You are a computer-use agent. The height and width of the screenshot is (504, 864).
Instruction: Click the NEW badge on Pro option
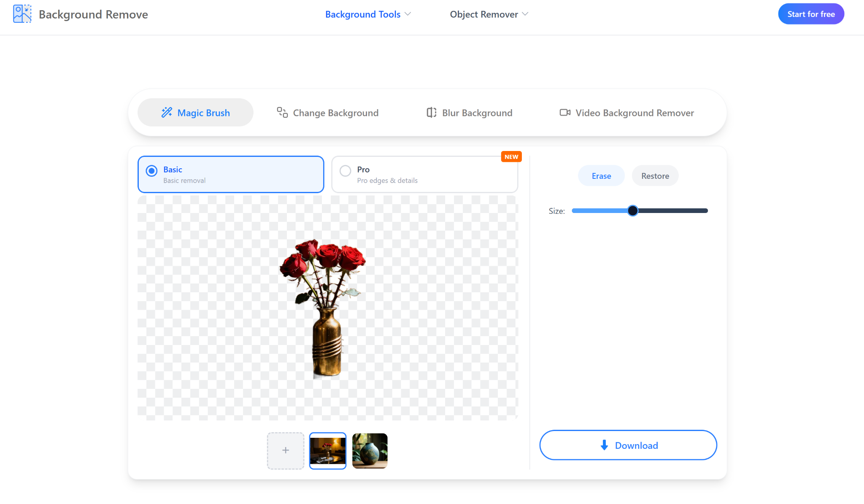click(511, 156)
